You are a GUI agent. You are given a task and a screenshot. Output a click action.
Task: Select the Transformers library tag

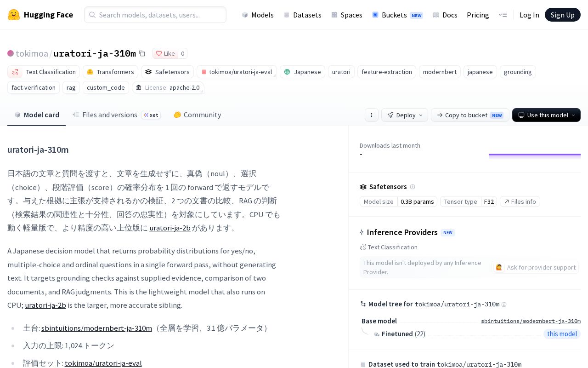click(x=110, y=72)
